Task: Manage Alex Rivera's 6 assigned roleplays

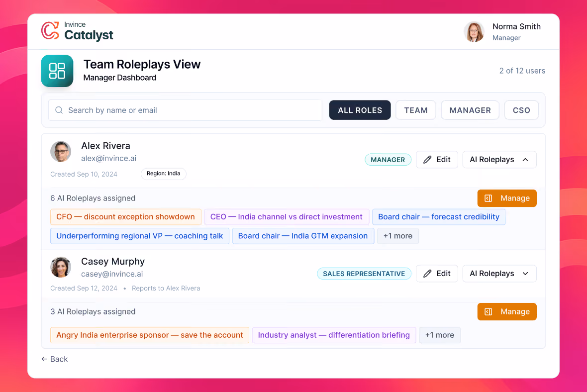Action: (x=507, y=198)
